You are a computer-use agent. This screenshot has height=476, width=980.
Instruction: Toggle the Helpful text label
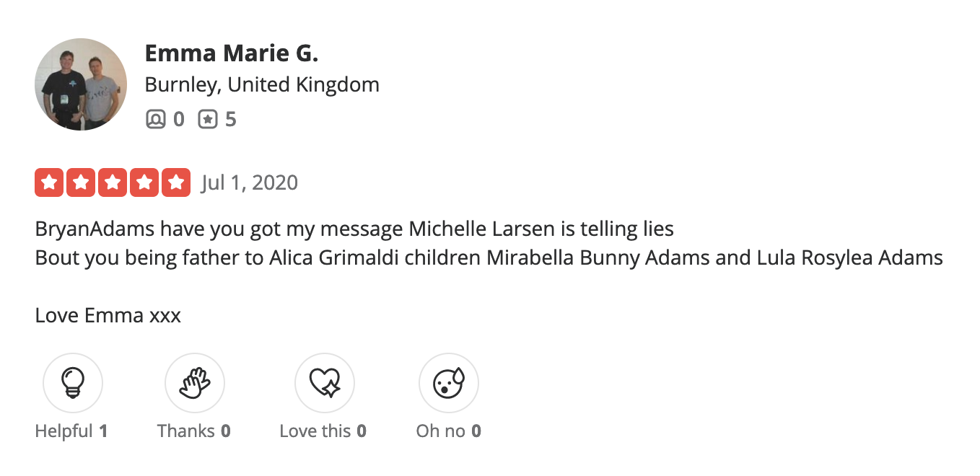(64, 431)
